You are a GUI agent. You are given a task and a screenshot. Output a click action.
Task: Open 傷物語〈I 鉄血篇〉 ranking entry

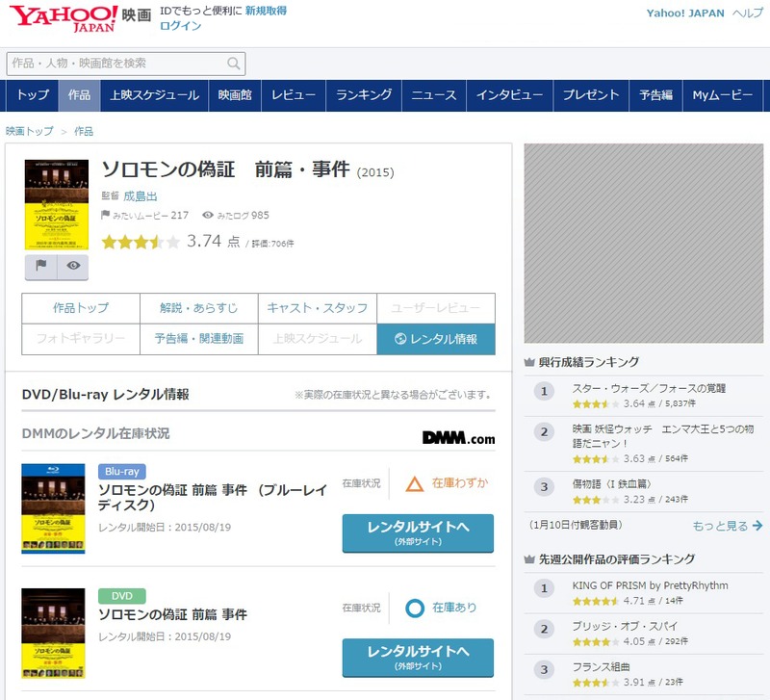click(612, 484)
